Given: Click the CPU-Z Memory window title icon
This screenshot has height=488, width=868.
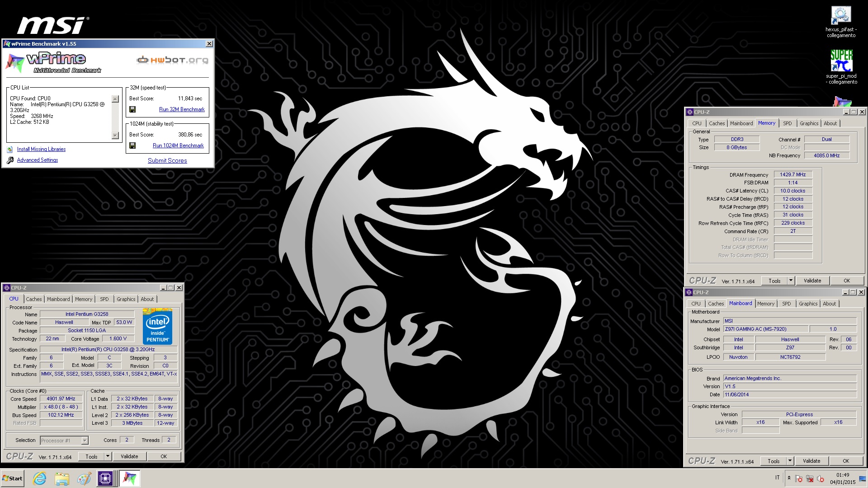Looking at the screenshot, I should click(690, 112).
